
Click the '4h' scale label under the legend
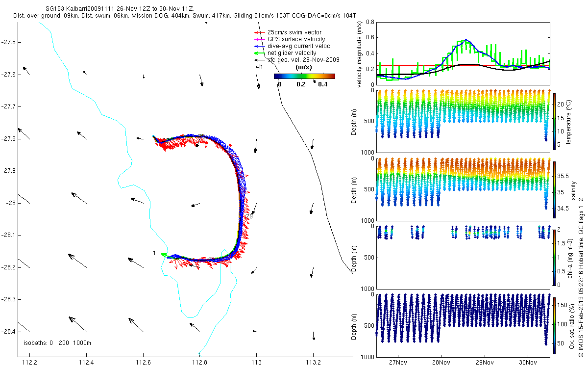click(x=259, y=66)
